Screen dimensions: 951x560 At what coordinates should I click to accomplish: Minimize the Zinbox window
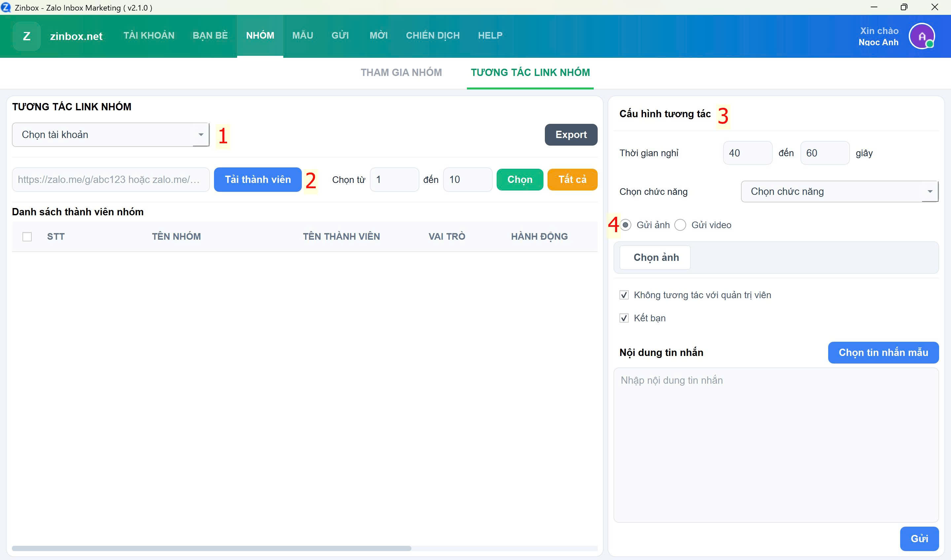[874, 7]
